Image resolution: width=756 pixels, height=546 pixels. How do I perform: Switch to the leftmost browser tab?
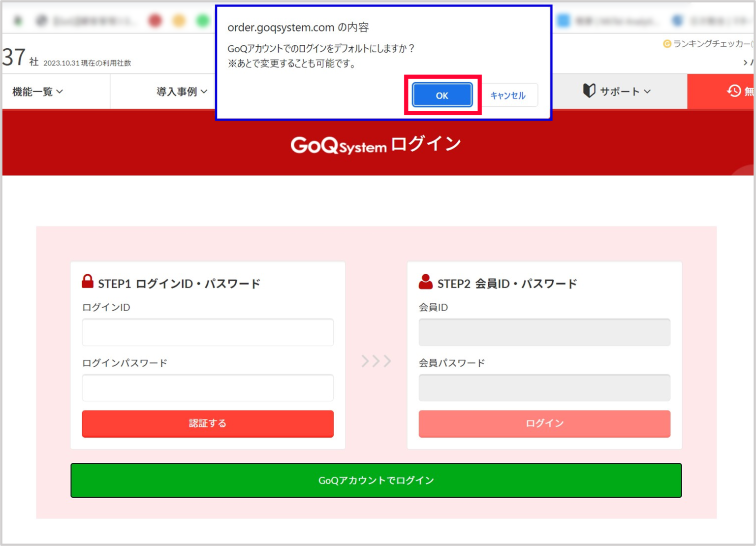pyautogui.click(x=18, y=20)
